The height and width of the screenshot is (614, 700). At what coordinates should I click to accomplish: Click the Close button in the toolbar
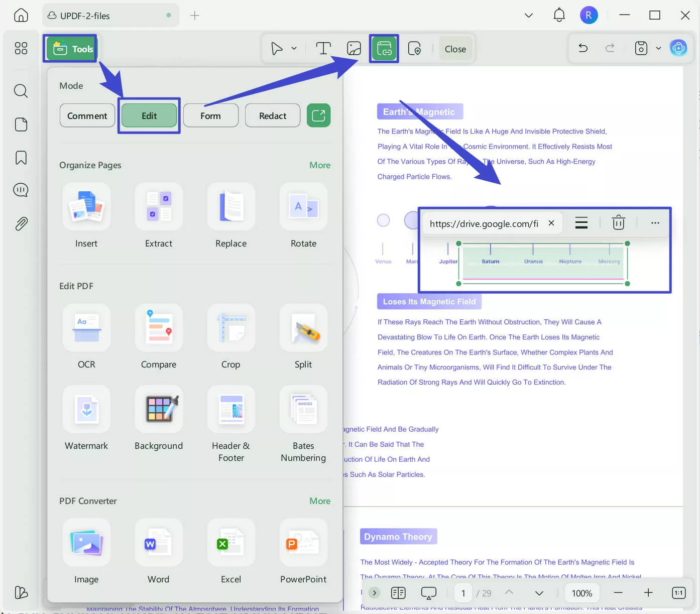455,49
